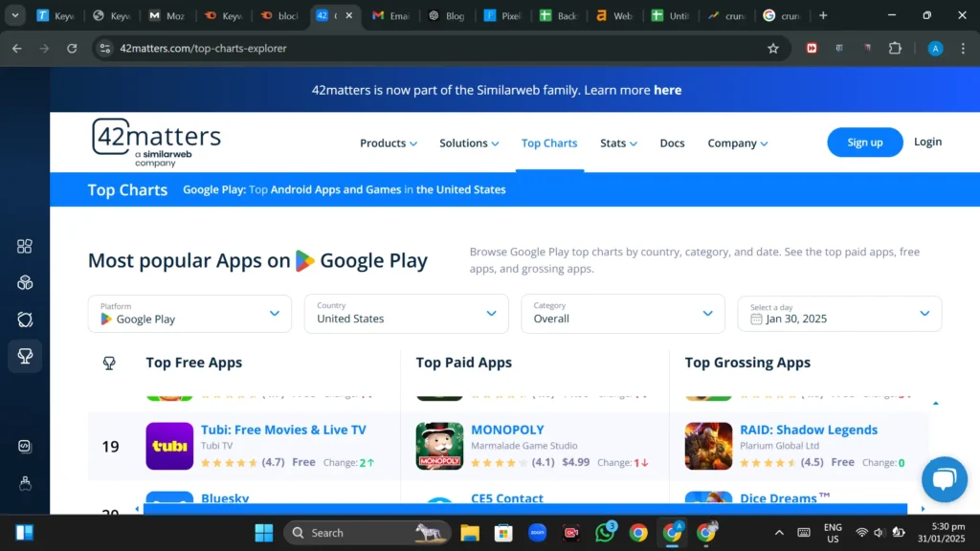Open the CE5 Contact app link
Viewport: 980px width, 551px height.
click(506, 497)
